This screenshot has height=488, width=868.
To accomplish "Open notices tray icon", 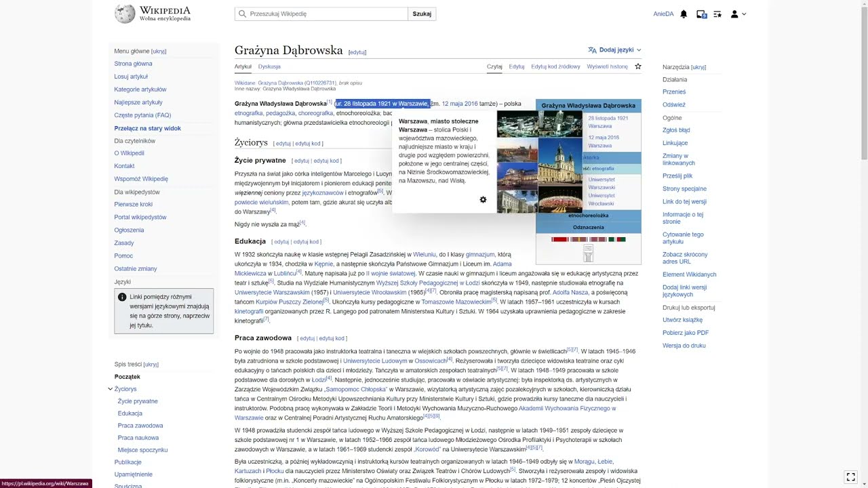I will [701, 14].
